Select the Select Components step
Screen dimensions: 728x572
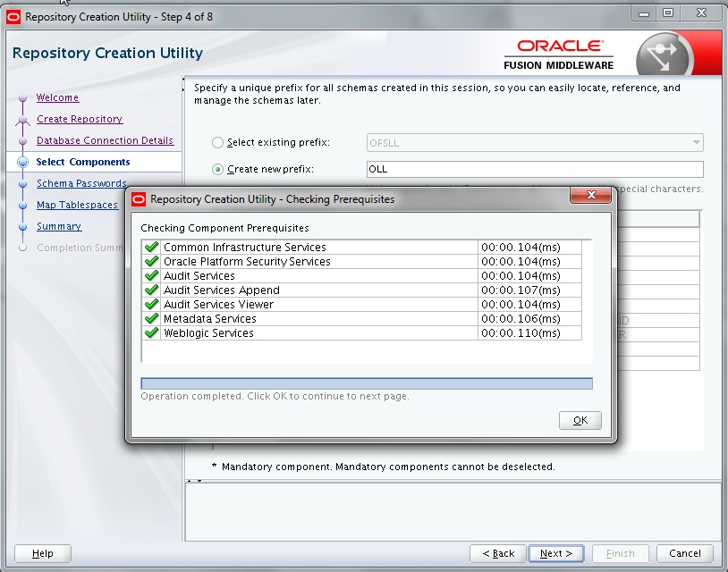pos(83,162)
